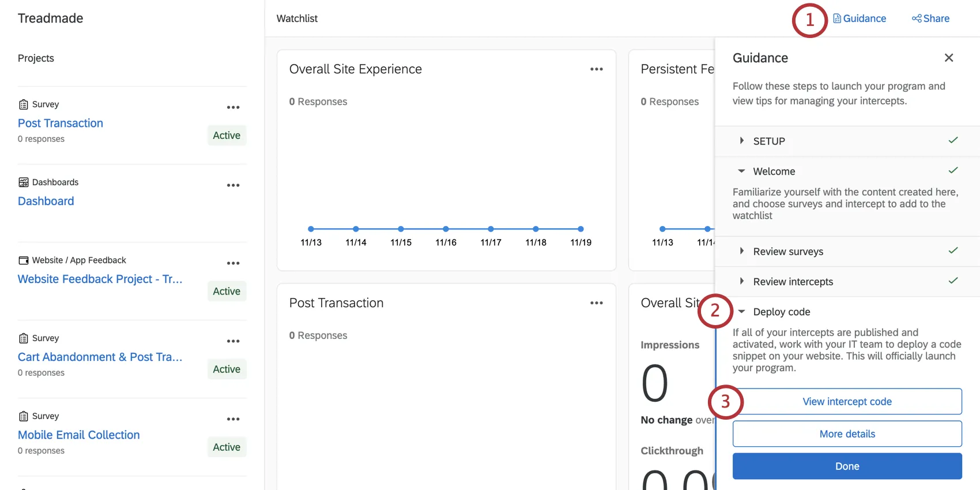
Task: Open the Website Feedback Project ellipsis menu
Action: click(233, 263)
